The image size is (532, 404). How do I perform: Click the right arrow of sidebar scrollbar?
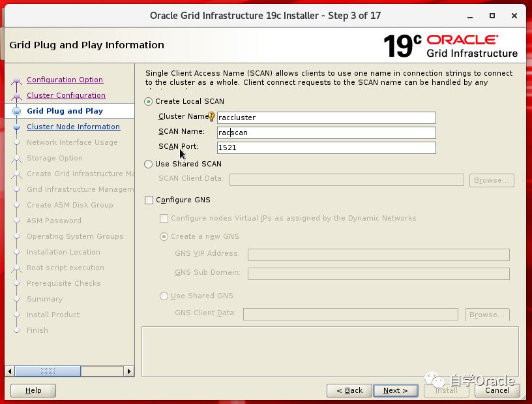click(129, 371)
